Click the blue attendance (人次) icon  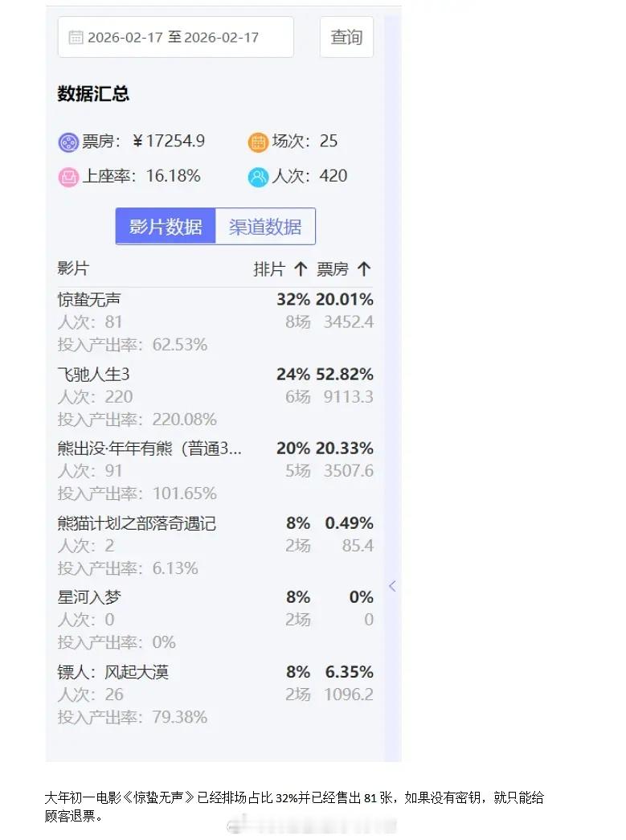[x=258, y=177]
